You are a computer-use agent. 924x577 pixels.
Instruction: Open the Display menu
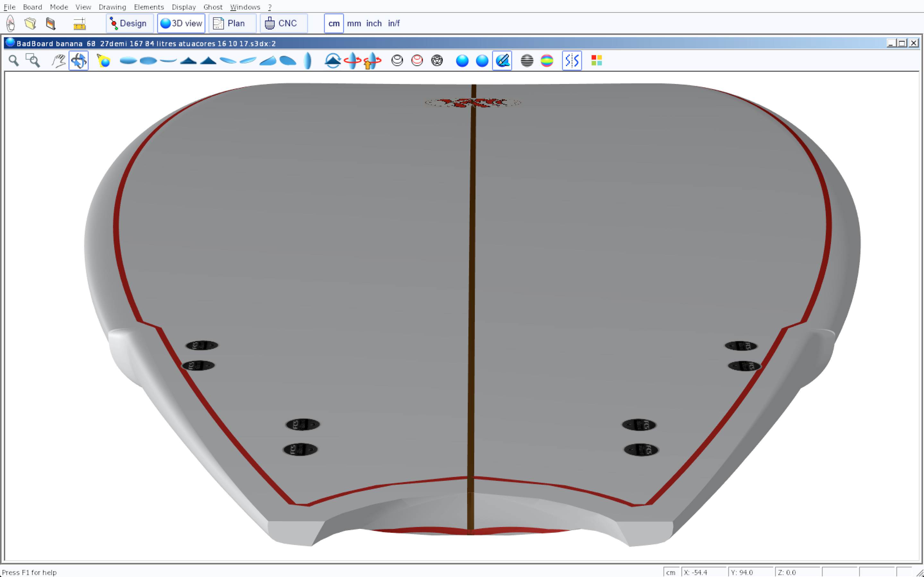click(x=184, y=7)
